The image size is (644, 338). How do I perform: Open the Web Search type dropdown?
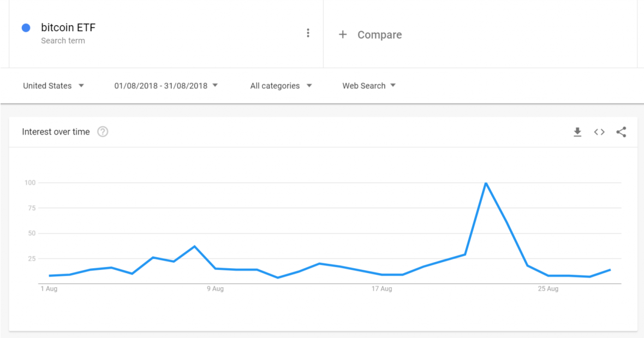[369, 86]
